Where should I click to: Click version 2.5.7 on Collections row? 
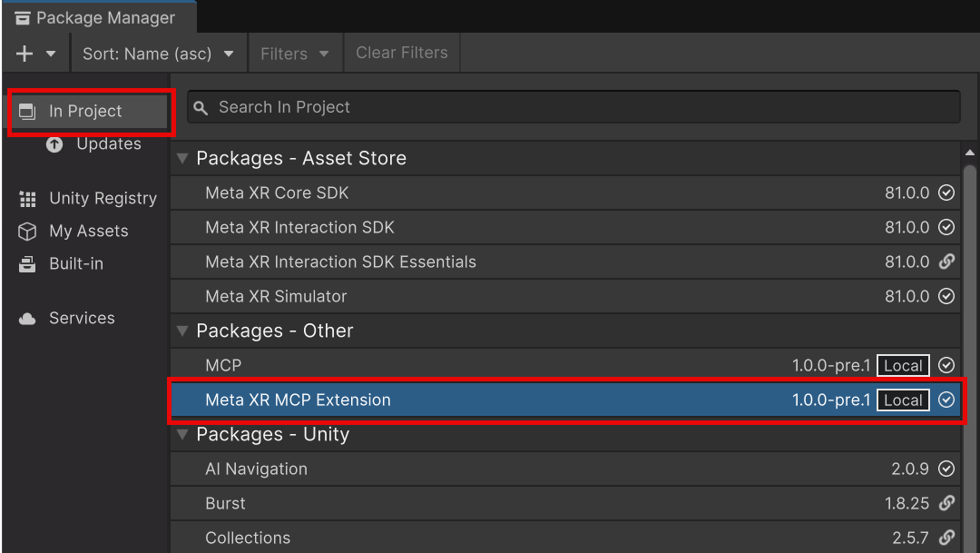click(910, 538)
